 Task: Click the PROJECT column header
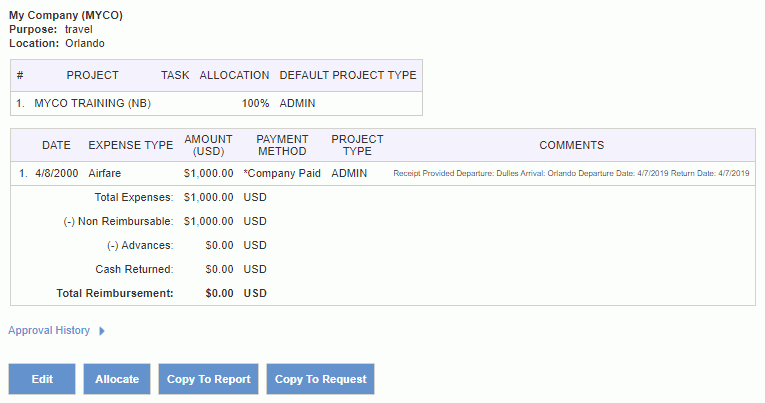point(93,75)
